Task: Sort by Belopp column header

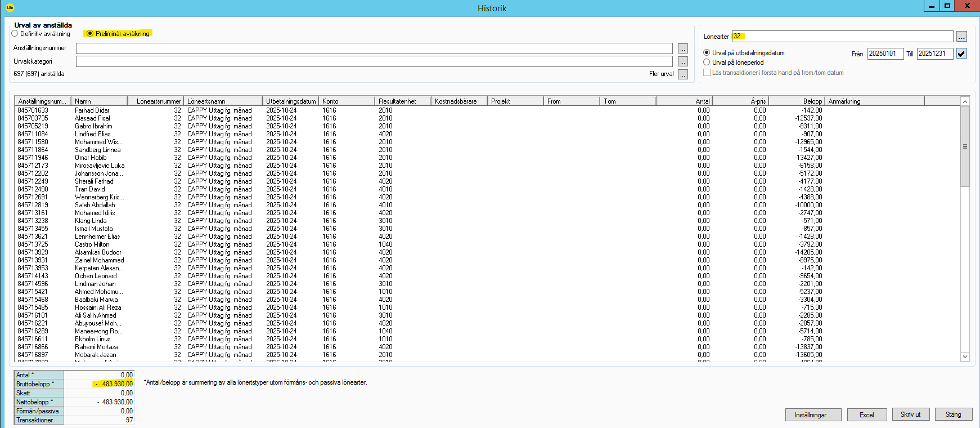Action: point(795,101)
